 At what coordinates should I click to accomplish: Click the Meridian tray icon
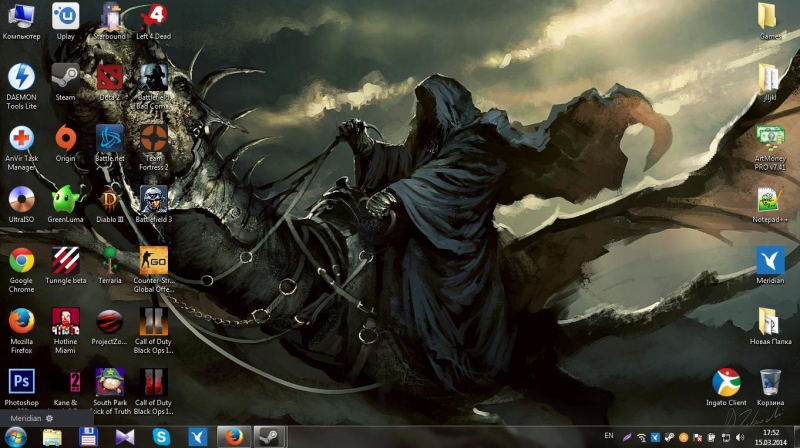(656, 437)
